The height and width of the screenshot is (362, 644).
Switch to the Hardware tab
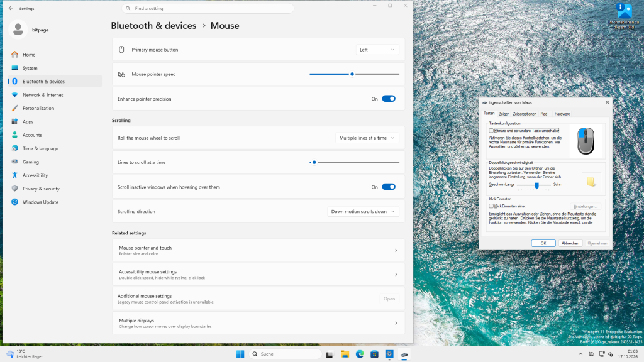pyautogui.click(x=562, y=114)
